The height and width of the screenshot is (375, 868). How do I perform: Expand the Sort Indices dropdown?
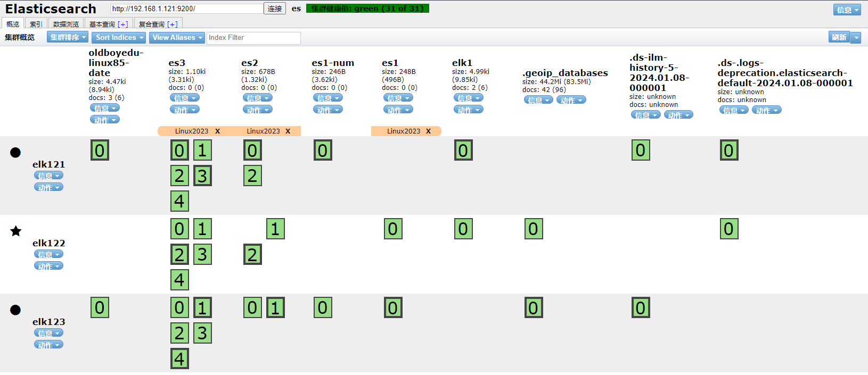click(119, 37)
